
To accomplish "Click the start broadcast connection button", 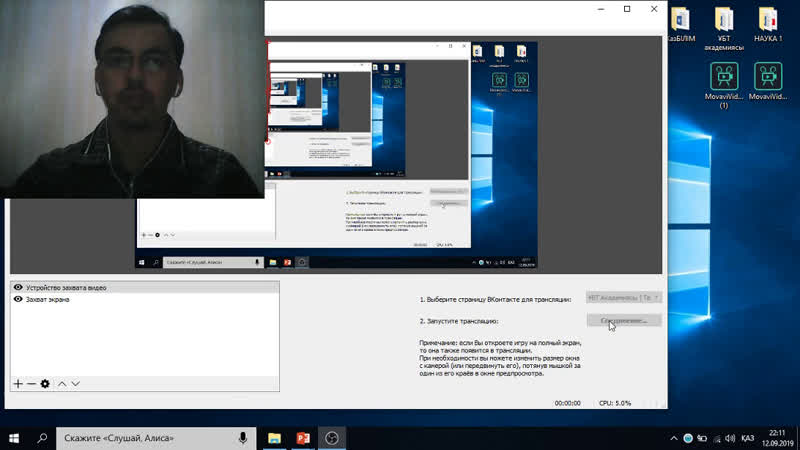I will pyautogui.click(x=623, y=321).
